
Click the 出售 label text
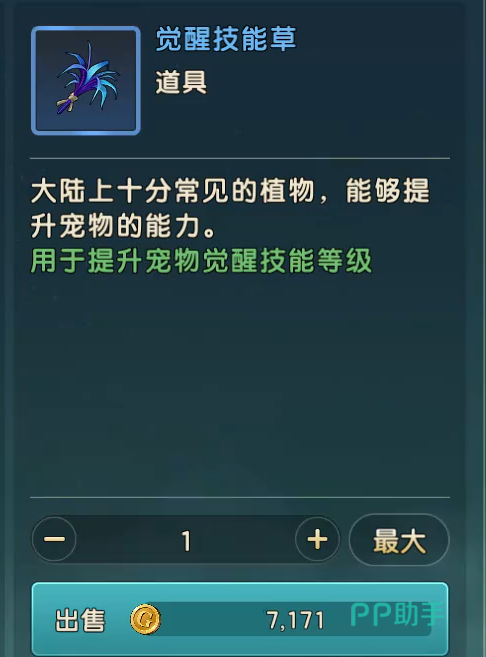(80, 620)
